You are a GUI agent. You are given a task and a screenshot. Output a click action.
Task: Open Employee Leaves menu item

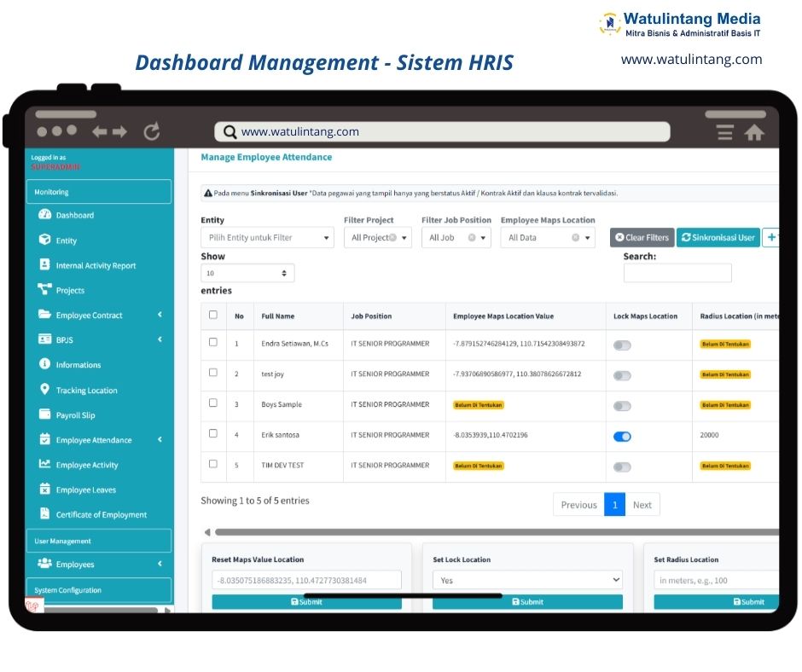[86, 490]
